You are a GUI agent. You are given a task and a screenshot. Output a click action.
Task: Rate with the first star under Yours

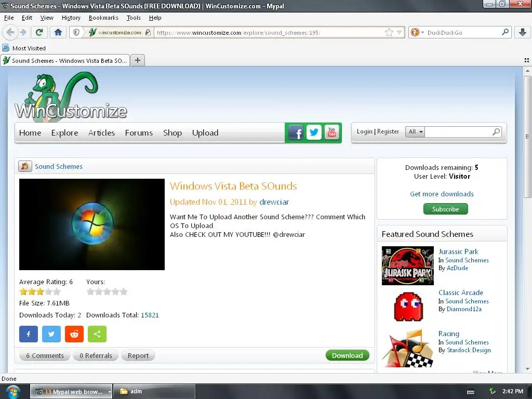(x=90, y=291)
